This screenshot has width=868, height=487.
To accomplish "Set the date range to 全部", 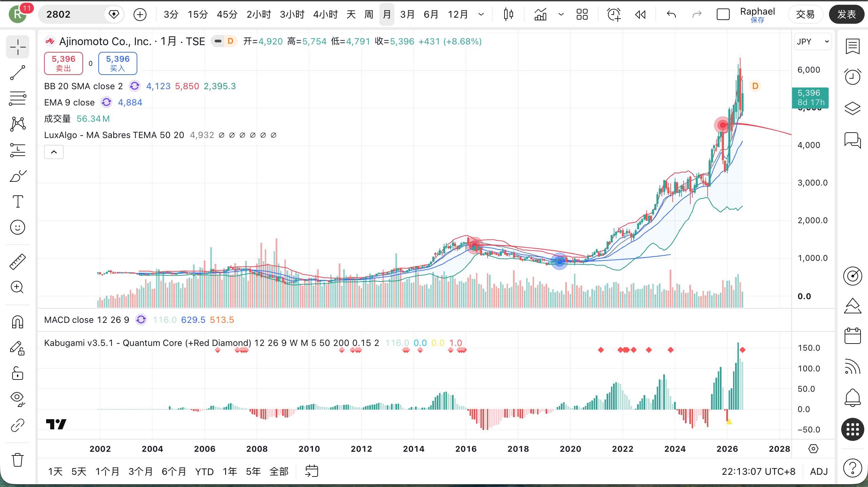I will click(x=279, y=471).
